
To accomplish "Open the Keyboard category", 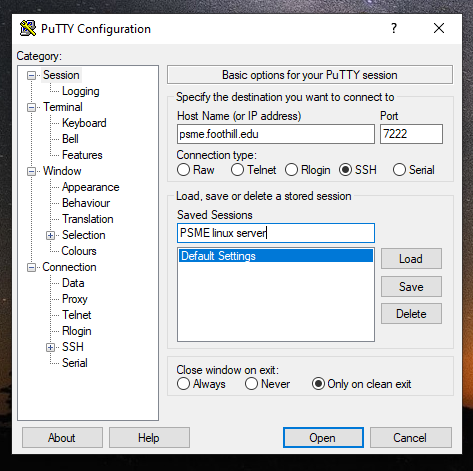I will (x=84, y=123).
